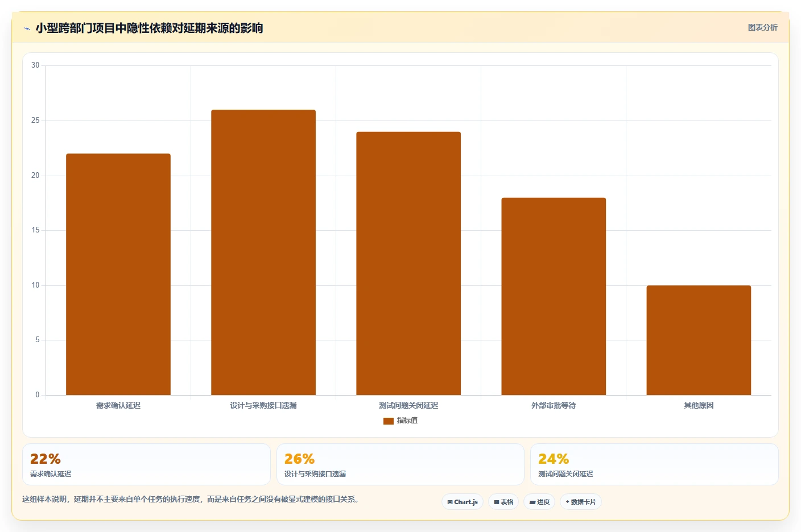Click the 表格 tag chip
The image size is (801, 532).
(x=503, y=502)
